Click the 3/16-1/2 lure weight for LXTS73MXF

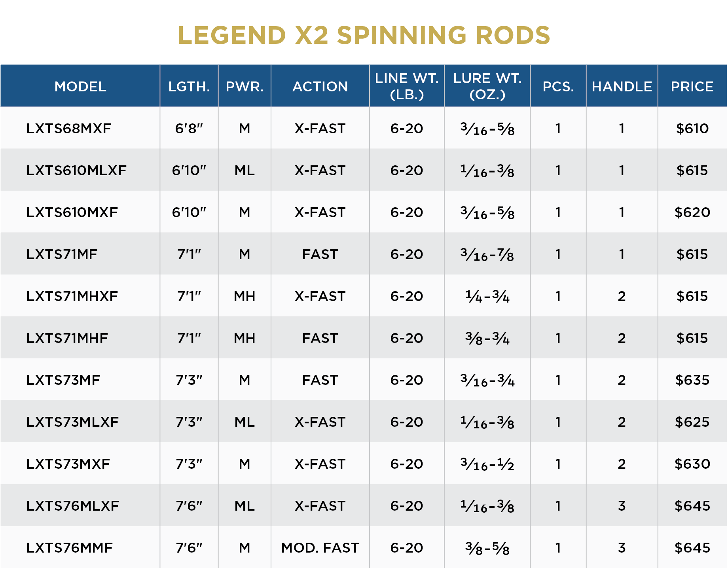pos(487,464)
